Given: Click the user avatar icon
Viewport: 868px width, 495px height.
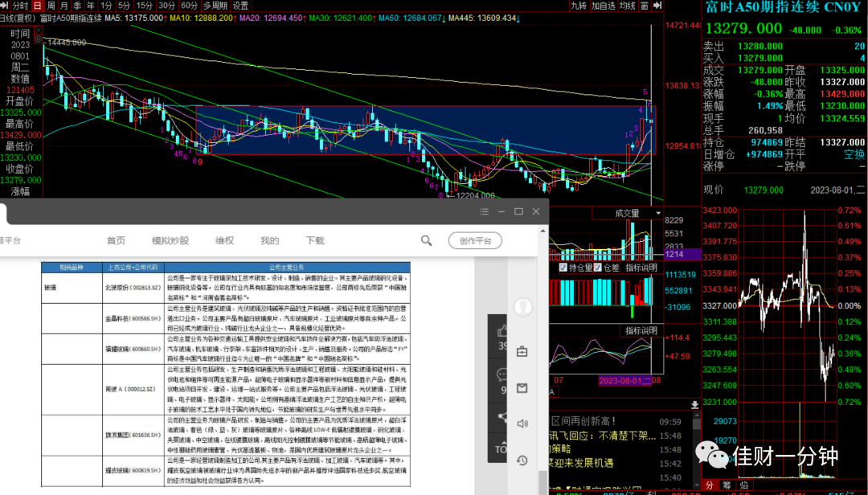Looking at the screenshot, I should coord(522,307).
